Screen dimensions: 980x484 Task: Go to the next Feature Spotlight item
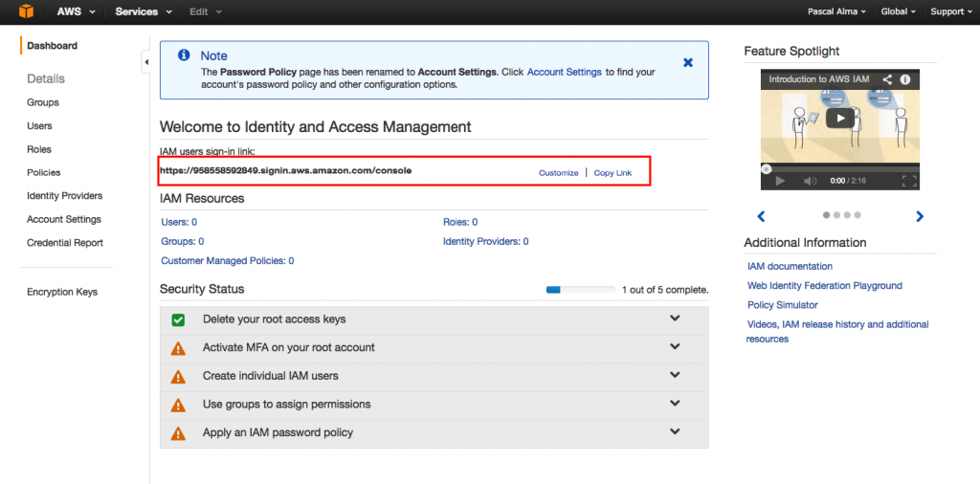(x=920, y=216)
